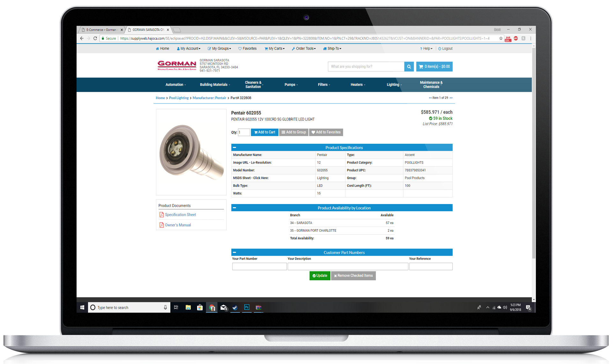Collapse the Customer Part Numbers section

(234, 252)
